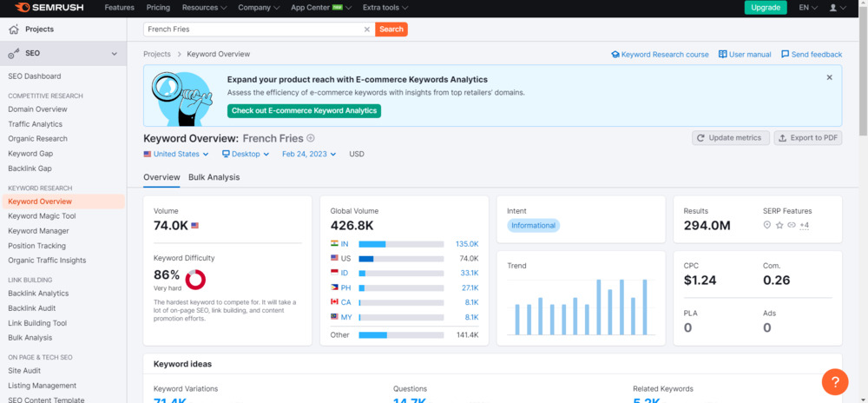
Task: Click the user profile icon
Action: [833, 8]
